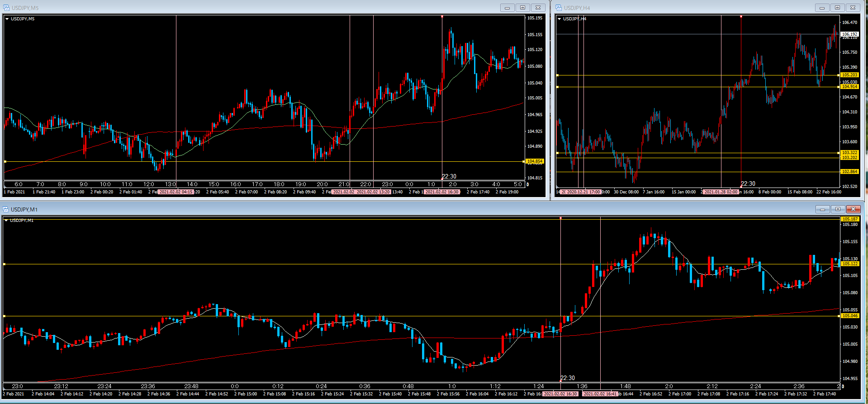The image size is (868, 404).
Task: Click the 2021.01.28 02:00 date marker
Action: pos(721,192)
